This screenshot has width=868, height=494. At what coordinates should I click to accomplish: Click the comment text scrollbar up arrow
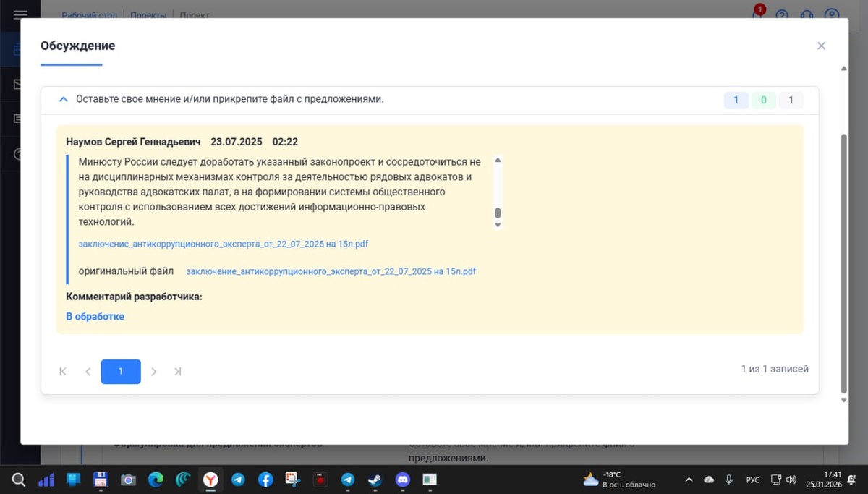498,160
